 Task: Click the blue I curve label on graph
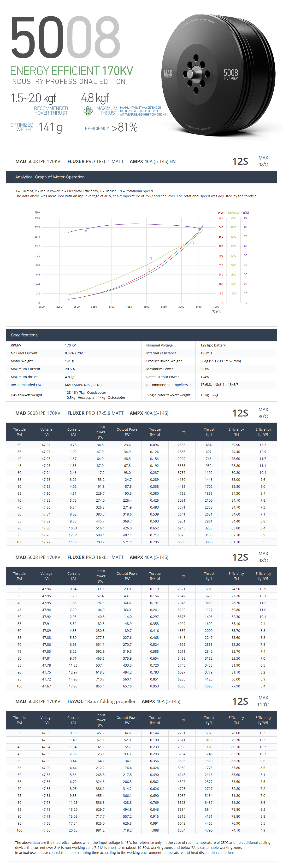[x=193, y=243]
